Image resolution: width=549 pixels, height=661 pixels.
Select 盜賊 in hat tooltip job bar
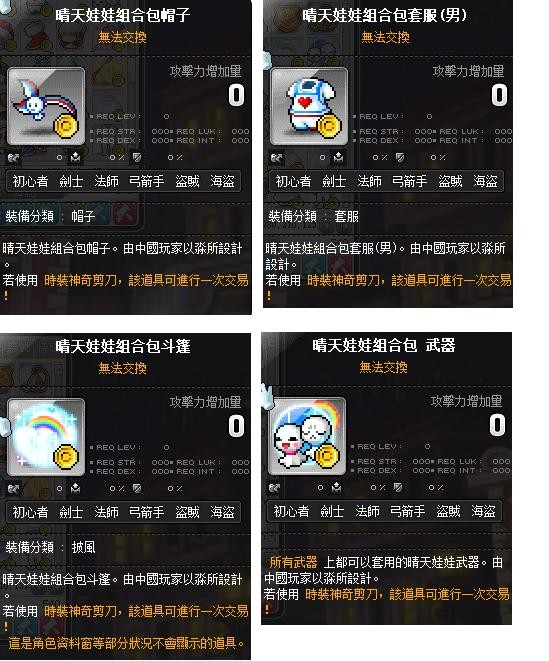187,182
